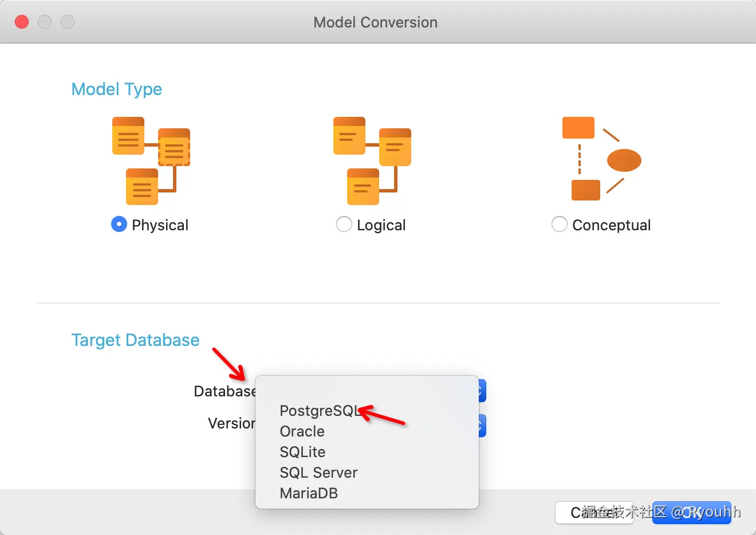Screen dimensions: 756x535
Task: Click the Physical label text
Action: (x=160, y=225)
